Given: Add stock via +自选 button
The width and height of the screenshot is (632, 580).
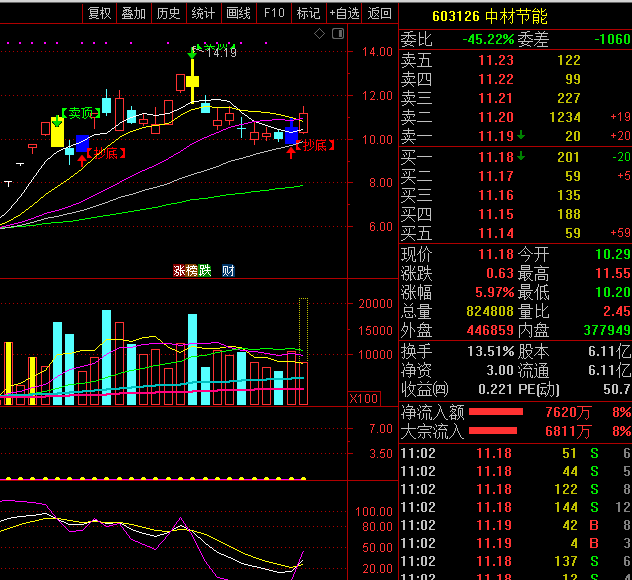Looking at the screenshot, I should point(344,13).
